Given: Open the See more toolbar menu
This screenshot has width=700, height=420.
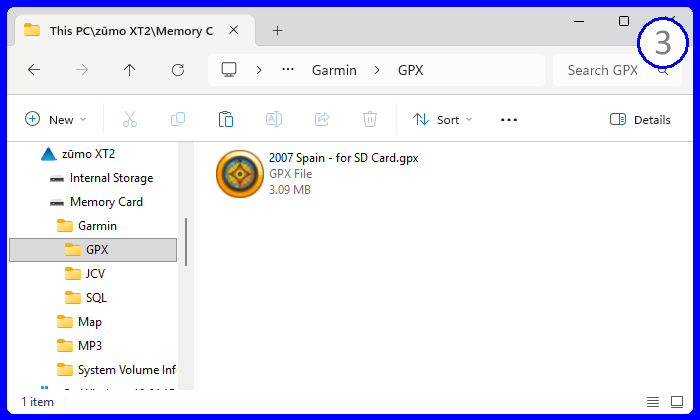Looking at the screenshot, I should click(x=508, y=120).
